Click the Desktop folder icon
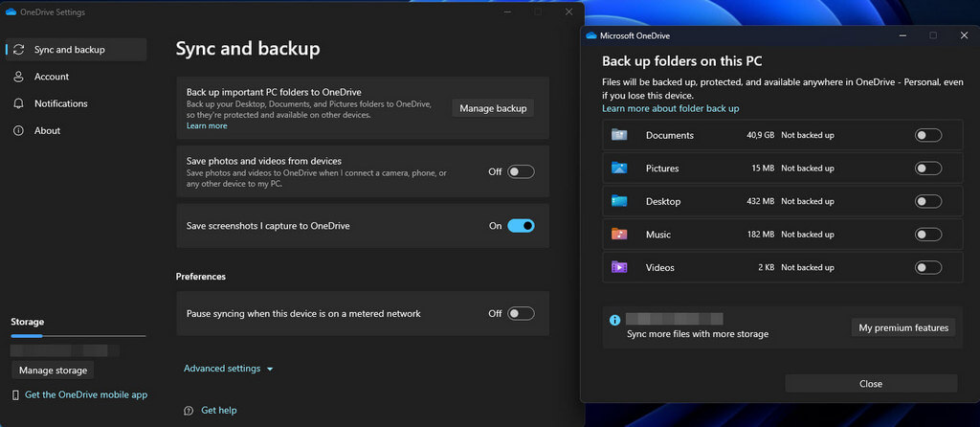 [619, 201]
